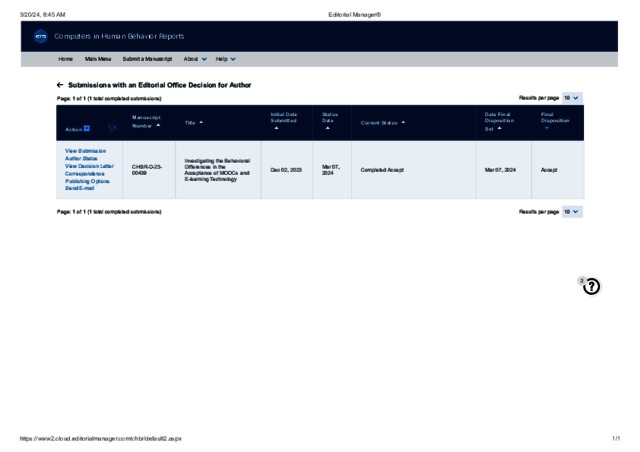Select Submit a Manuscript in navigation bar
Image resolution: width=640 pixels, height=452 pixels.
coord(147,59)
